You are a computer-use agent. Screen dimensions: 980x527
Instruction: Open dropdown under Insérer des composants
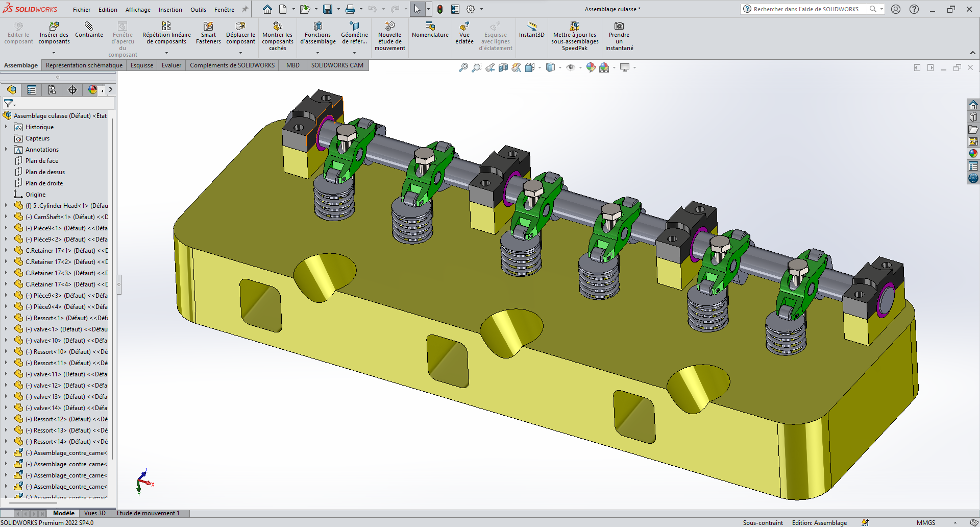pyautogui.click(x=54, y=53)
